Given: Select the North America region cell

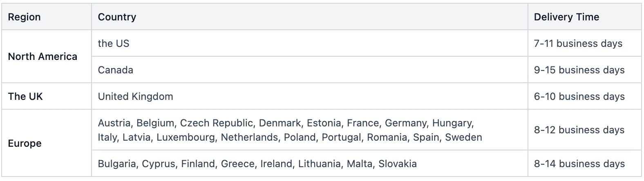Looking at the screenshot, I should click(x=42, y=57).
